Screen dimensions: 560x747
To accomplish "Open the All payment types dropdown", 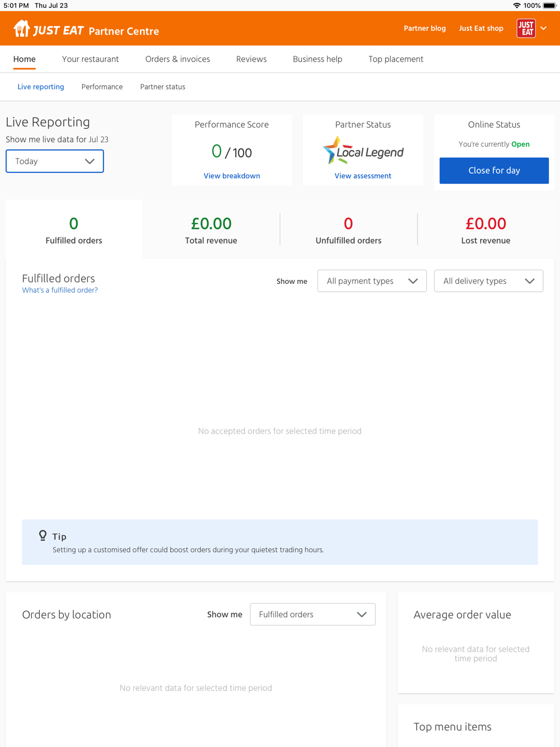I will pyautogui.click(x=372, y=281).
